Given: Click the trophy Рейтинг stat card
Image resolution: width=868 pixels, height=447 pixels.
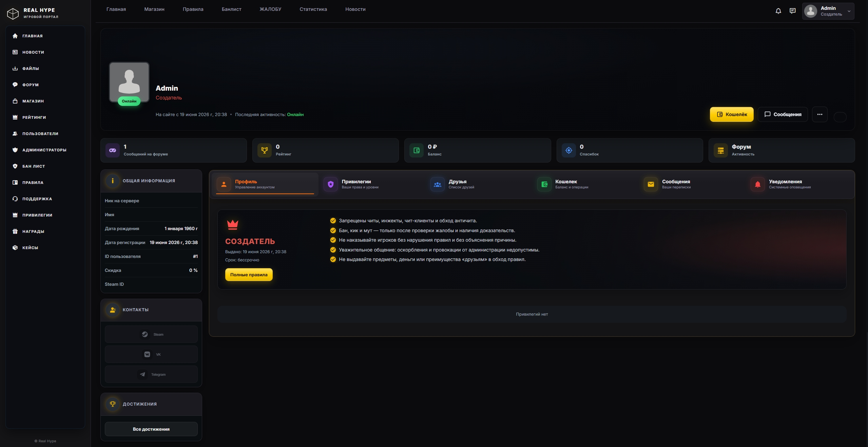Looking at the screenshot, I should point(325,150).
